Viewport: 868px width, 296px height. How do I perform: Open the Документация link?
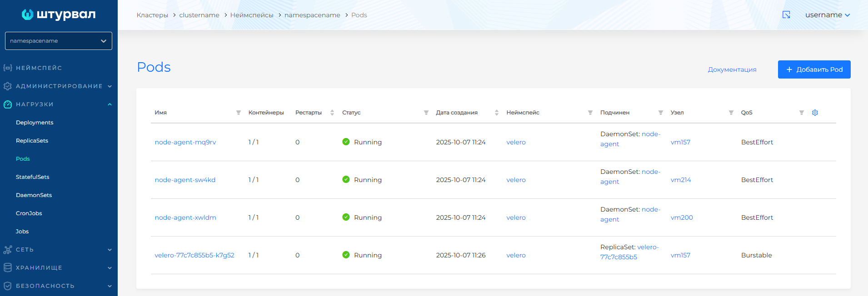[732, 69]
